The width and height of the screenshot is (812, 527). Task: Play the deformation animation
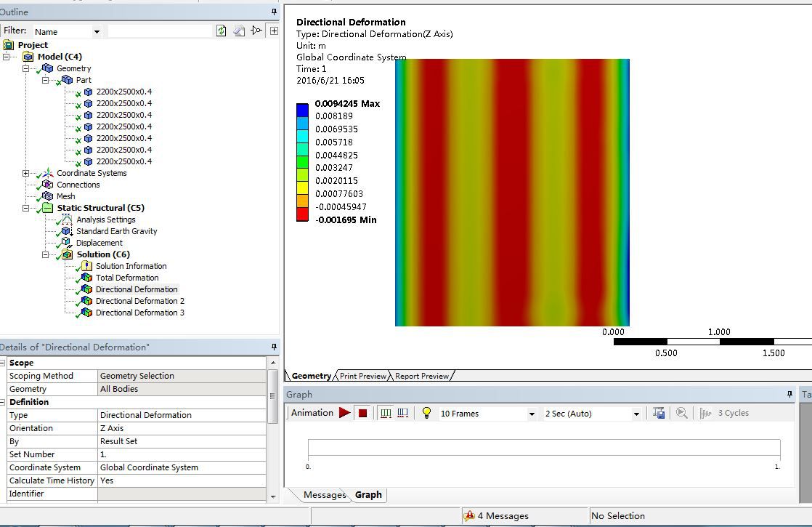pos(344,413)
